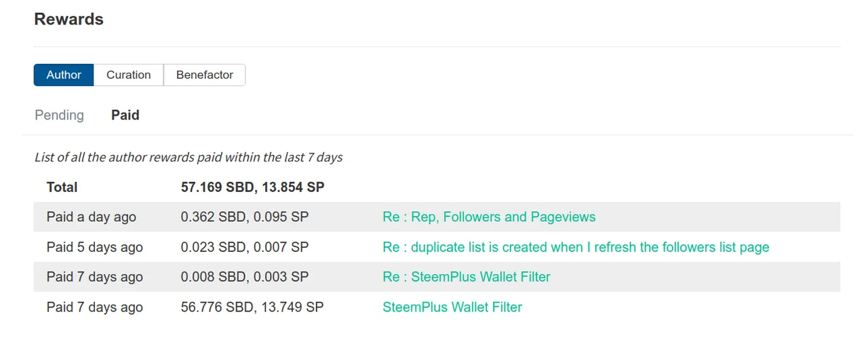The image size is (868, 342).
Task: Show the Pending rewards list
Action: pyautogui.click(x=60, y=115)
